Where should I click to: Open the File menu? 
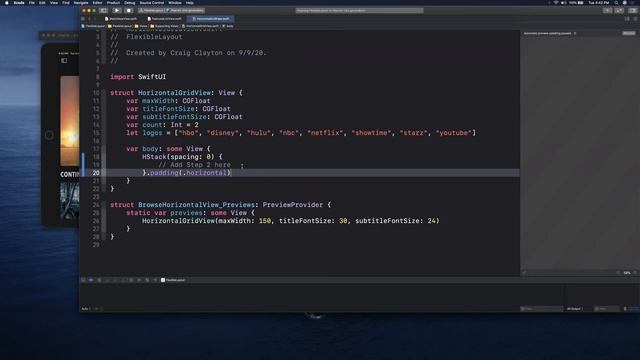pos(32,2)
